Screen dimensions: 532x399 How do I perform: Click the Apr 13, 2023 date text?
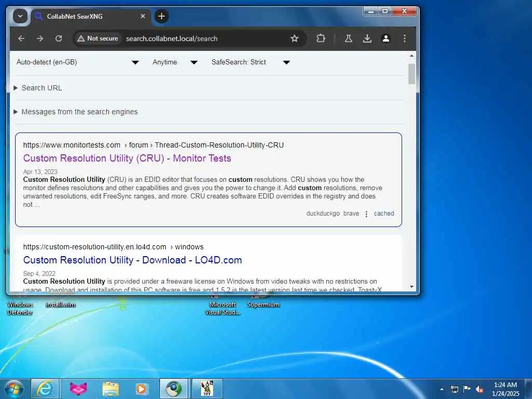click(41, 171)
